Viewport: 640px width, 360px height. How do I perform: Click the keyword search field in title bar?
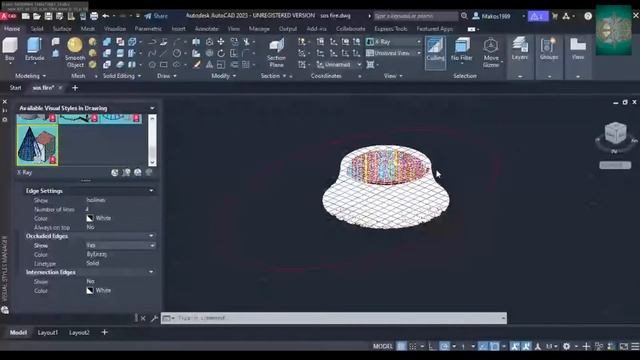coord(416,16)
